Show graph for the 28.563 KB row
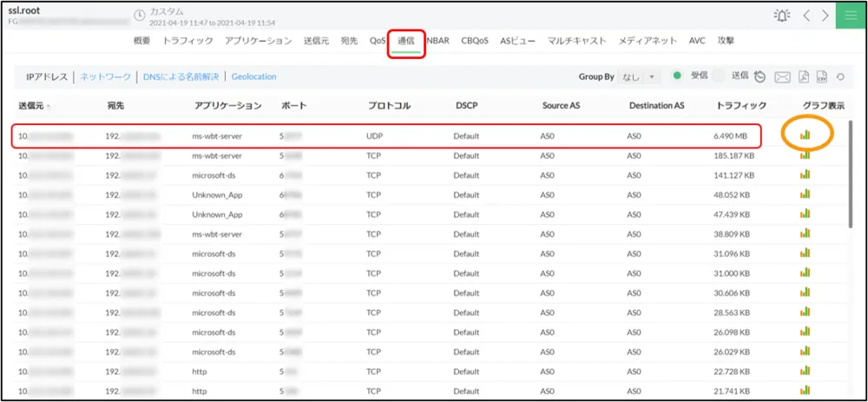This screenshot has height=402, width=868. (805, 313)
